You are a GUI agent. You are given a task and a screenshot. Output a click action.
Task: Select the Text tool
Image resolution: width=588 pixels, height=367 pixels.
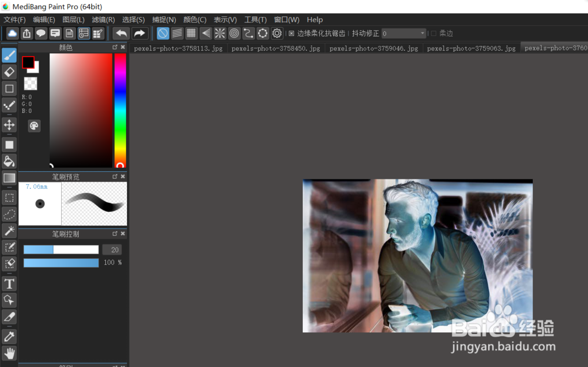coord(9,283)
